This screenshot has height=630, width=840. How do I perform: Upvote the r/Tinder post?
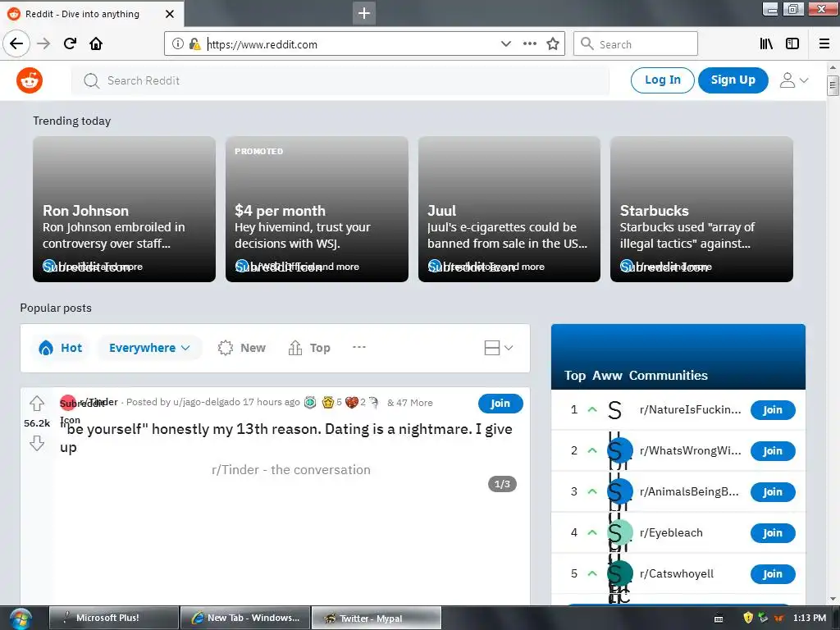tap(37, 403)
